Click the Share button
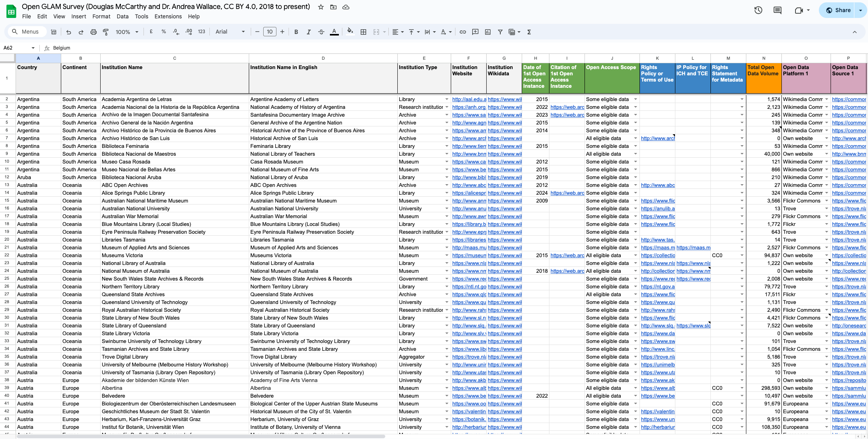The image size is (868, 439). (838, 10)
